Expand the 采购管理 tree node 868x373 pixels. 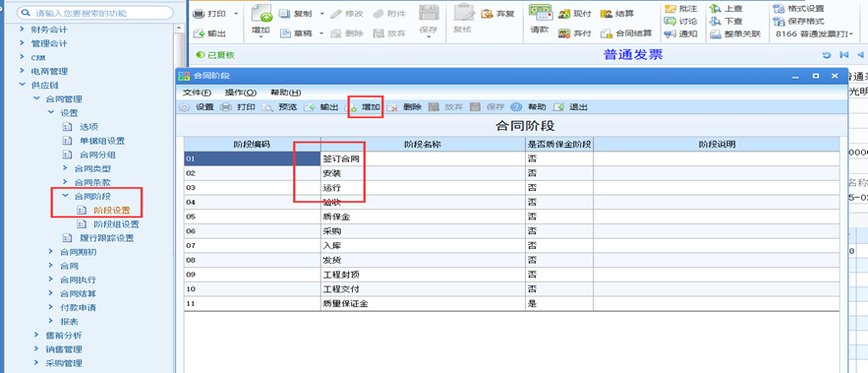(x=36, y=363)
